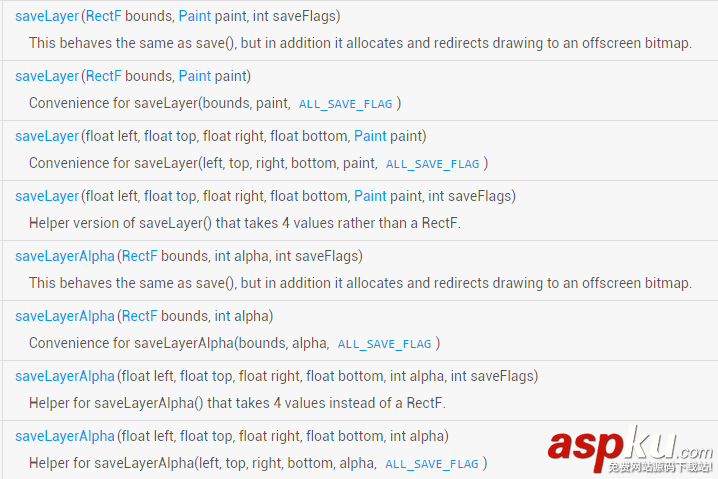
Task: Open first saveLayer link with int saveFlags RectF signature
Action: pyautogui.click(x=46, y=16)
